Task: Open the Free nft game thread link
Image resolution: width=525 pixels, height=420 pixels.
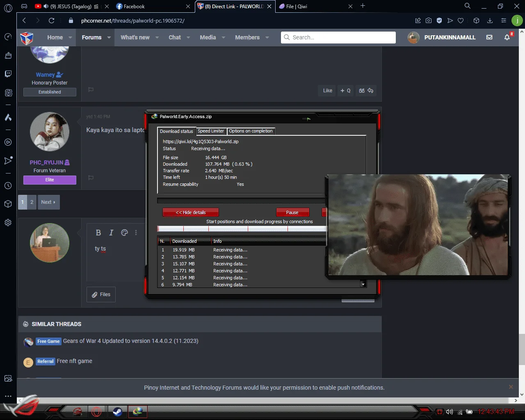Action: (75, 361)
